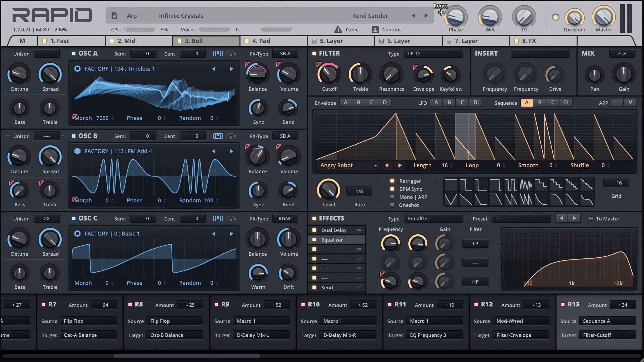The image size is (644, 362).
Task: Open R13 Target Filter-Cutoff dropdown
Action: tap(608, 335)
